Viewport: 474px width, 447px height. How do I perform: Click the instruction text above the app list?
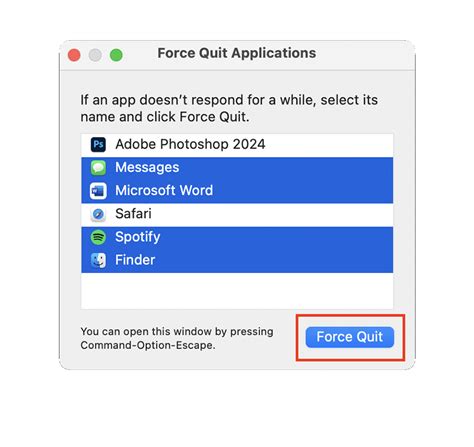coord(229,108)
